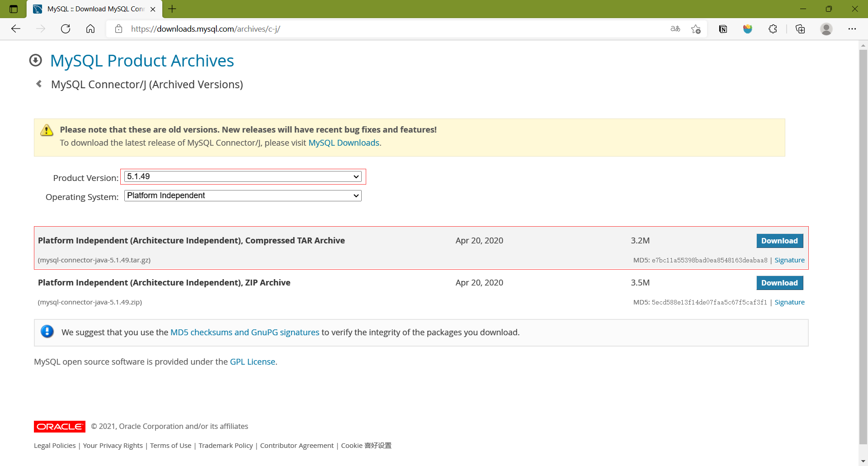The height and width of the screenshot is (466, 868).
Task: Download the Compressed TAR Archive
Action: (779, 241)
